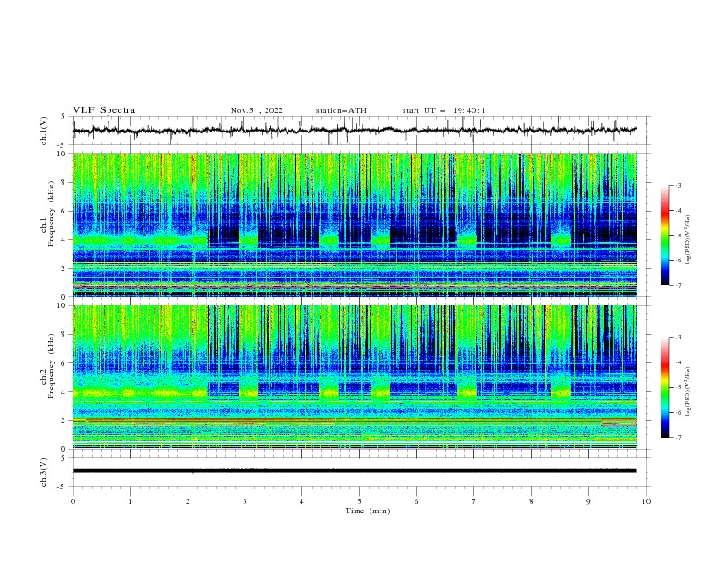Click the ch.1 "Frequency (kHz)" axis title
The height and width of the screenshot is (563, 728).
click(51, 213)
